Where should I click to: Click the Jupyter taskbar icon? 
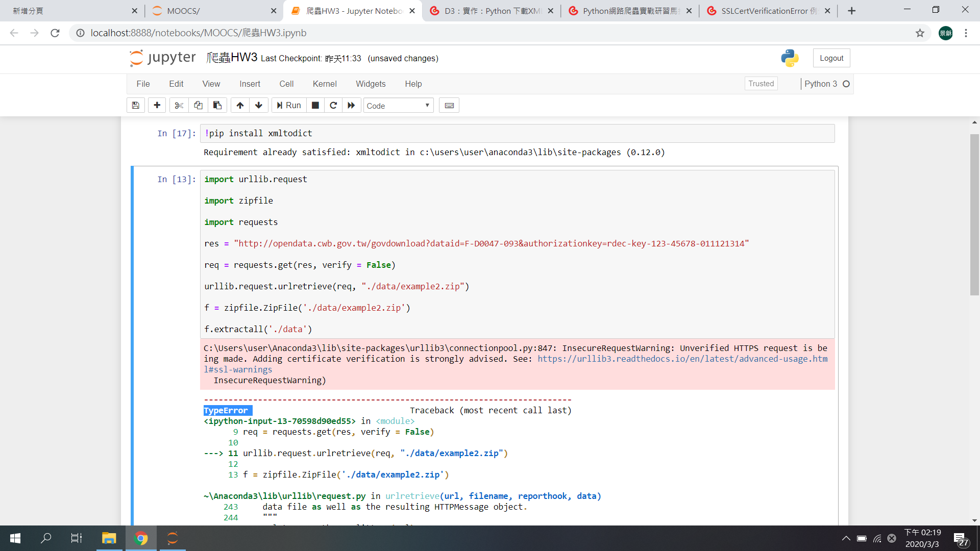(173, 538)
